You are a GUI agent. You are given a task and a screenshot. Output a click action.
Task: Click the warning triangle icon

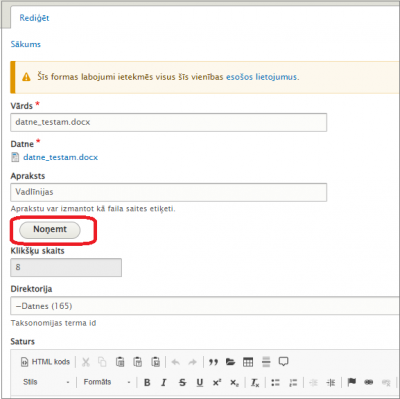coord(26,77)
